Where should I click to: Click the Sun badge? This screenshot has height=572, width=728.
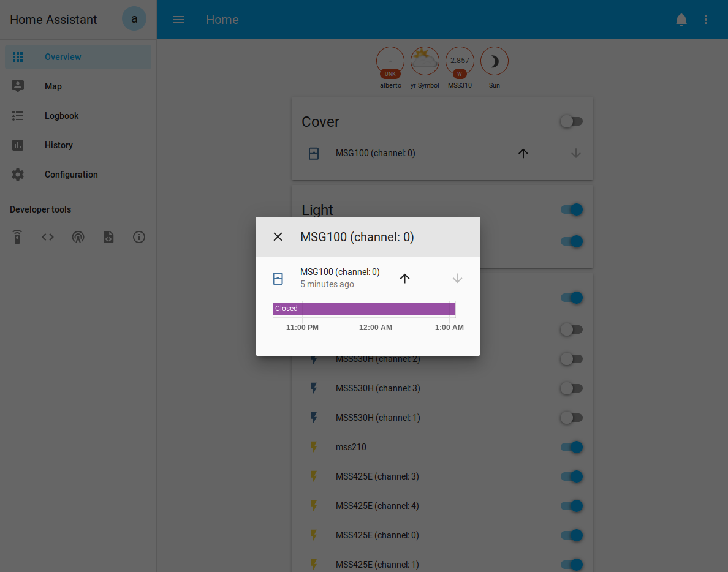click(495, 67)
